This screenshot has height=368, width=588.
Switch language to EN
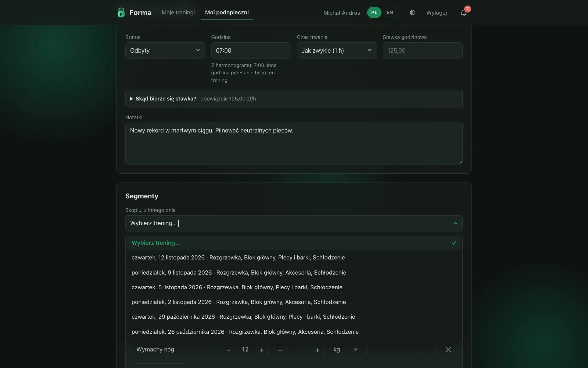[x=390, y=13]
